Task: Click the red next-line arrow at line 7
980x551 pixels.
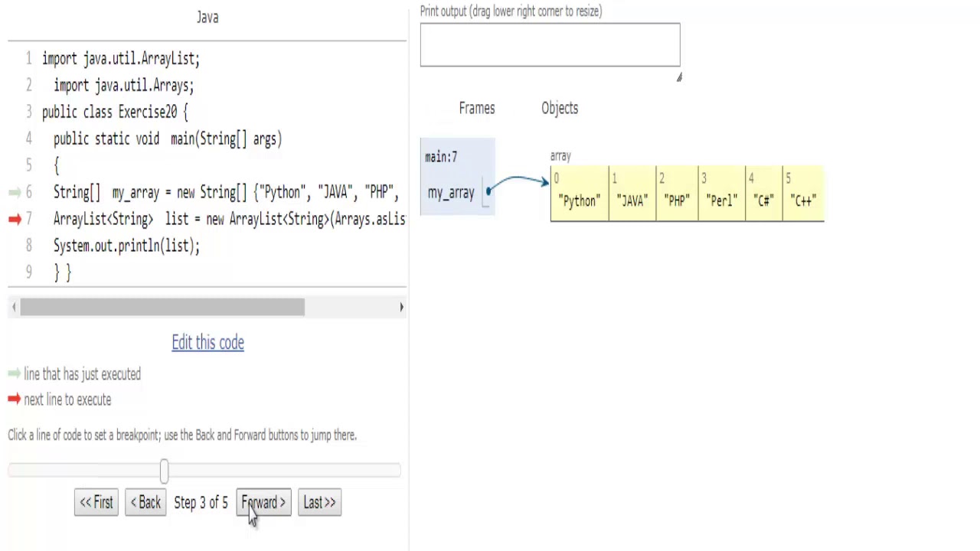Action: (x=15, y=220)
